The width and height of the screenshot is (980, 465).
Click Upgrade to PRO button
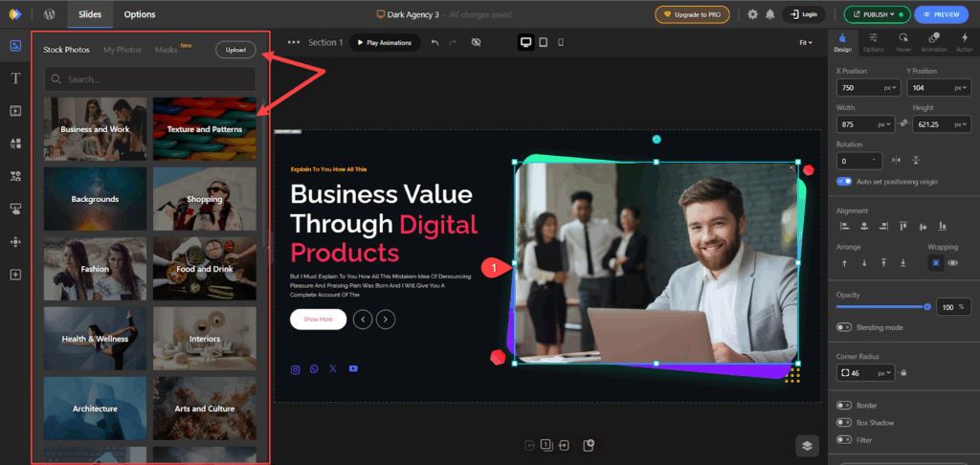[x=692, y=14]
